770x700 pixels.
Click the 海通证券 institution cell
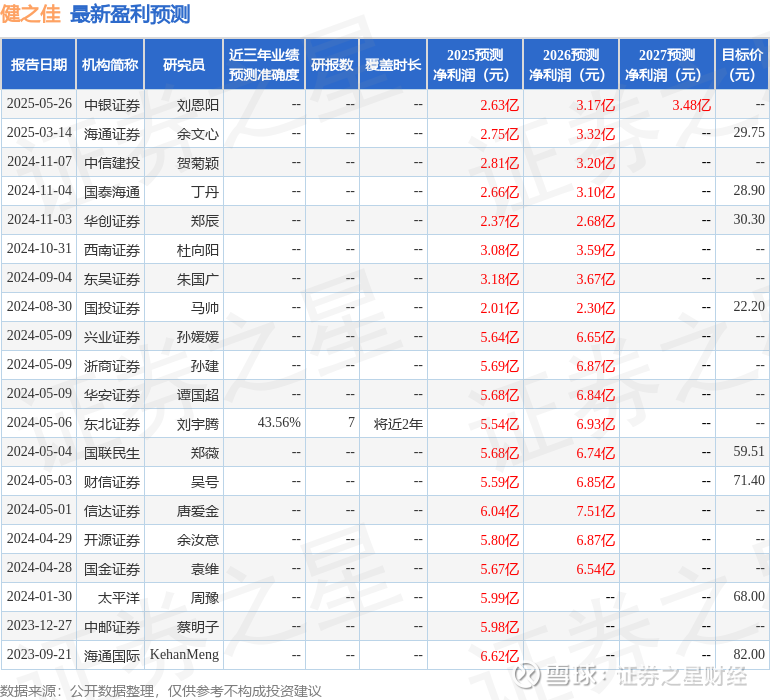[112, 134]
